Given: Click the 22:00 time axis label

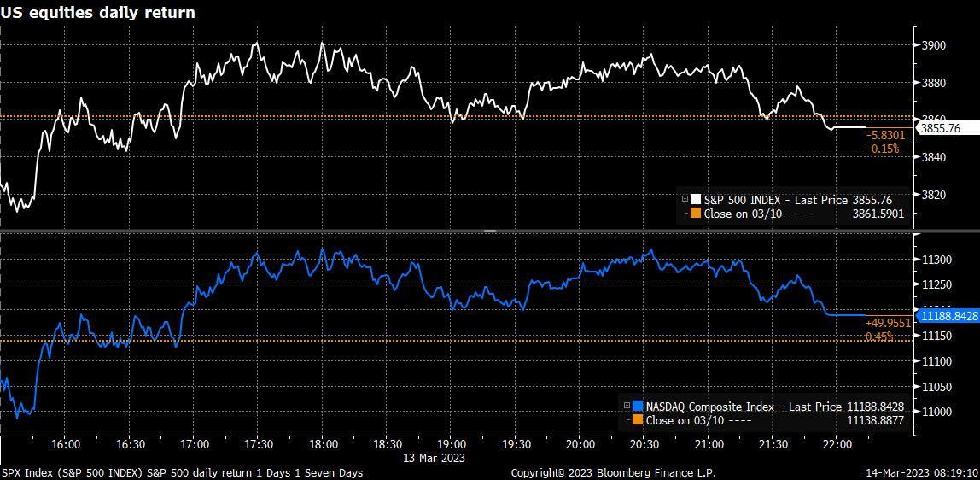Looking at the screenshot, I should (x=837, y=444).
